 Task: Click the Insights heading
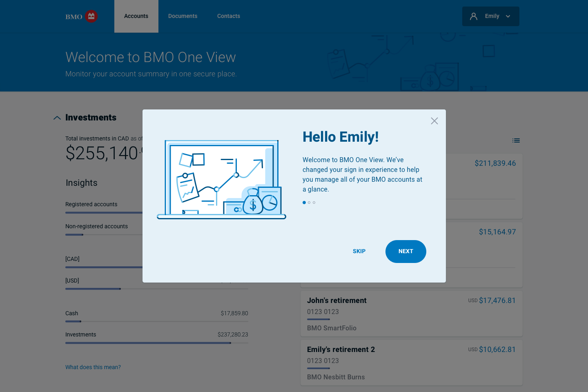pos(82,183)
